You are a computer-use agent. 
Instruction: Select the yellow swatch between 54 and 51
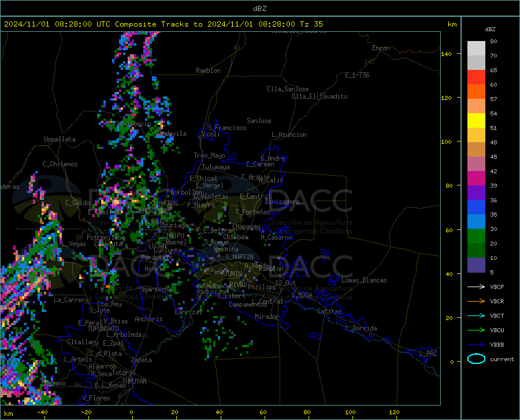coord(476,121)
